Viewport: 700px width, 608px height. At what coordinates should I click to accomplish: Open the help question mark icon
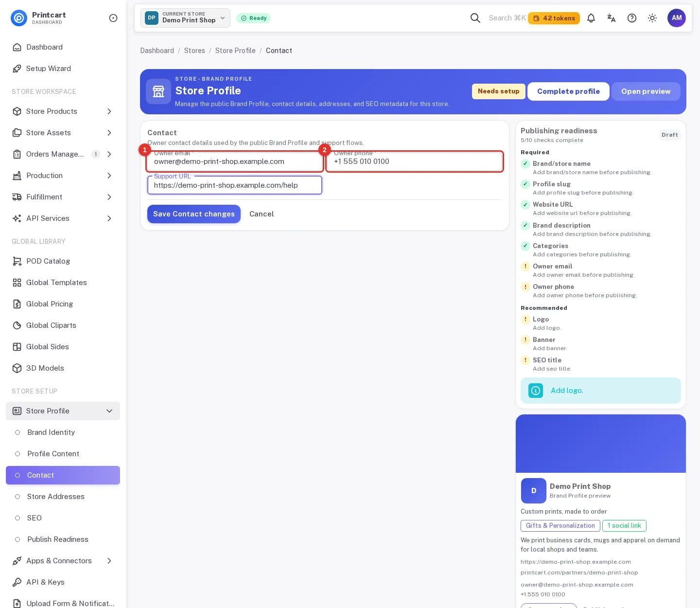[632, 18]
